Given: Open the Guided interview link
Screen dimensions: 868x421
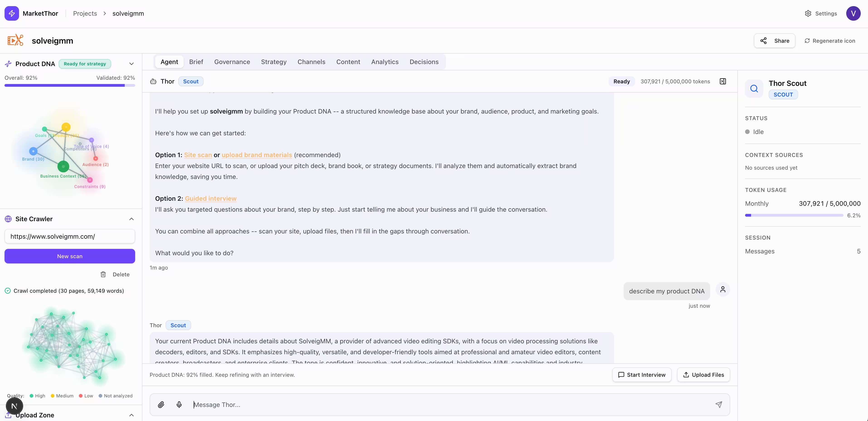Looking at the screenshot, I should pyautogui.click(x=211, y=198).
